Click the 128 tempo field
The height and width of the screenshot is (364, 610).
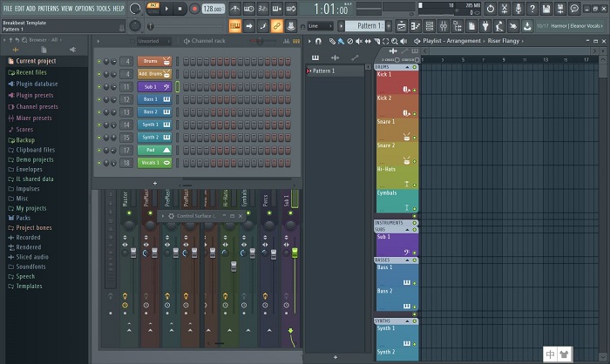tap(213, 9)
